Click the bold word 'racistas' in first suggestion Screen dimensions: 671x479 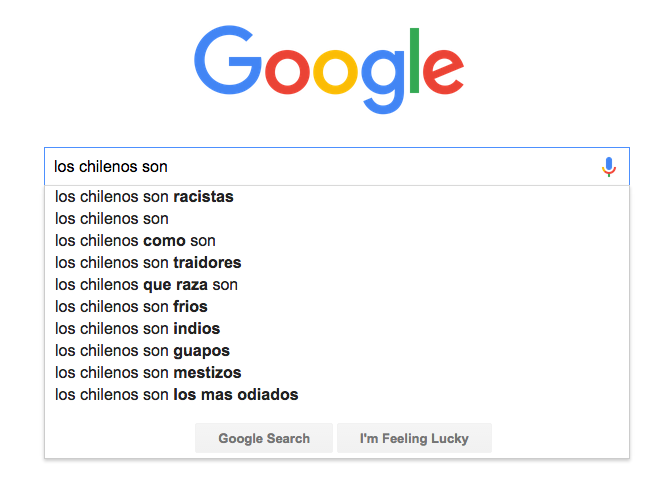pyautogui.click(x=203, y=197)
